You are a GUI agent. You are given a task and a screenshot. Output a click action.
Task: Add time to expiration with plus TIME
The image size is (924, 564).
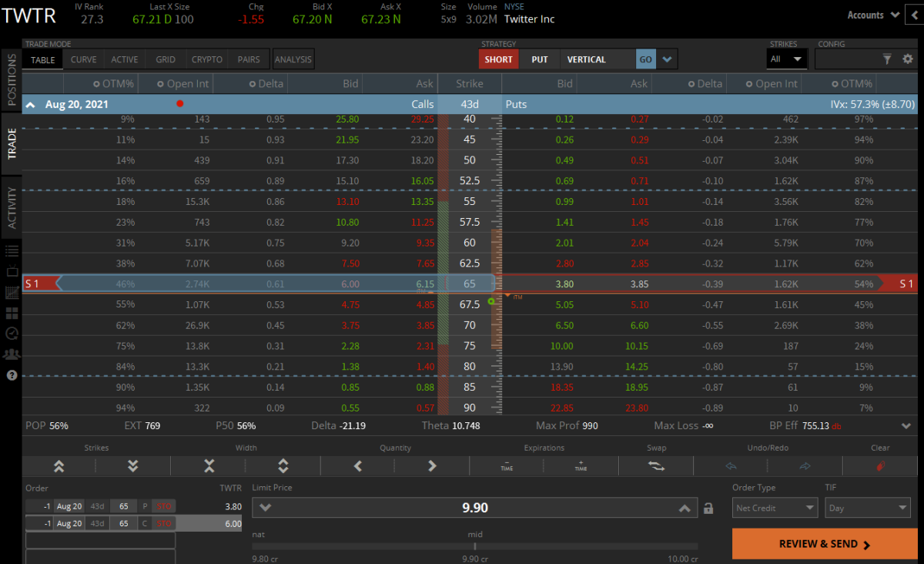click(x=581, y=466)
